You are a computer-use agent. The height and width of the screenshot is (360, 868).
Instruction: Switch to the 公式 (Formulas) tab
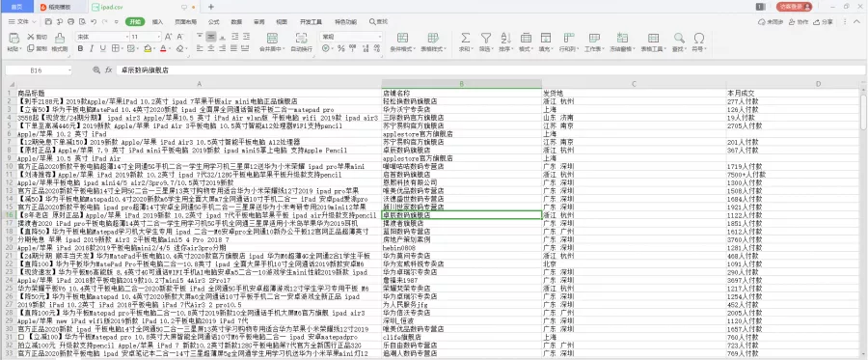pyautogui.click(x=214, y=21)
